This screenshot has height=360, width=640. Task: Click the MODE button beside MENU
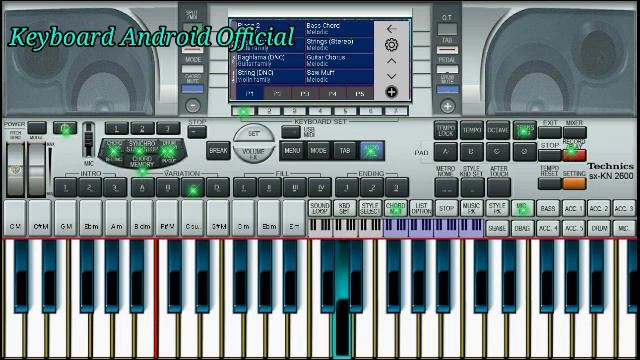click(x=318, y=151)
